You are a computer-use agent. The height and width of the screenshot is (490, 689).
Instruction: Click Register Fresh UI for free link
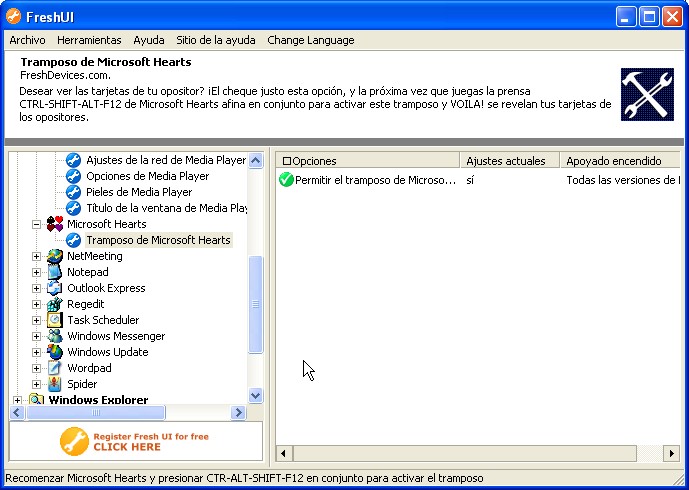point(151,442)
